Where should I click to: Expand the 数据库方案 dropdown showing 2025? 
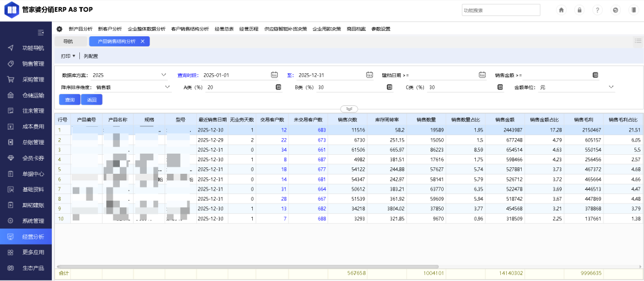point(164,74)
